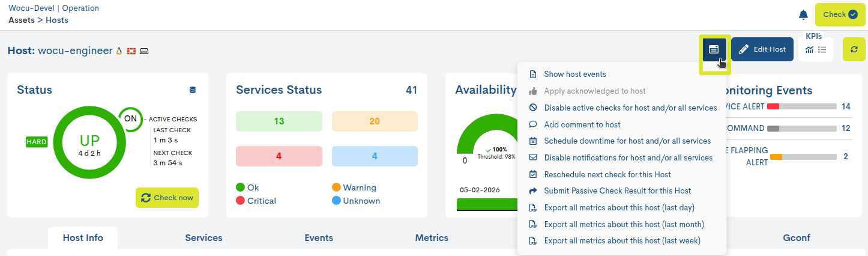Click the blue 4 Unknown services box
The height and width of the screenshot is (256, 868).
(x=375, y=156)
